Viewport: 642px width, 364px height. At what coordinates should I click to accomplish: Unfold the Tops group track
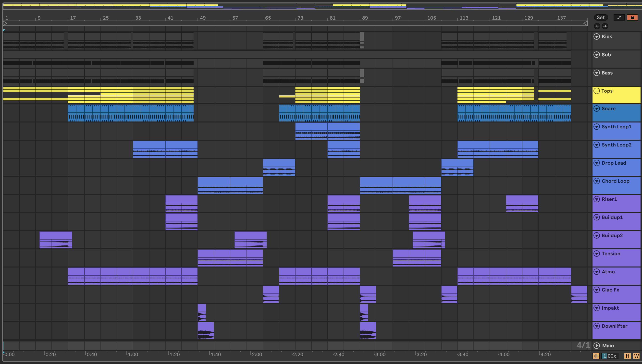click(x=597, y=91)
